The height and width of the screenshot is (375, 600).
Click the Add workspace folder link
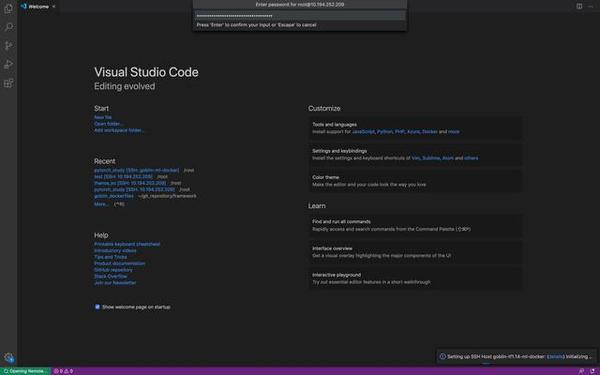(119, 130)
